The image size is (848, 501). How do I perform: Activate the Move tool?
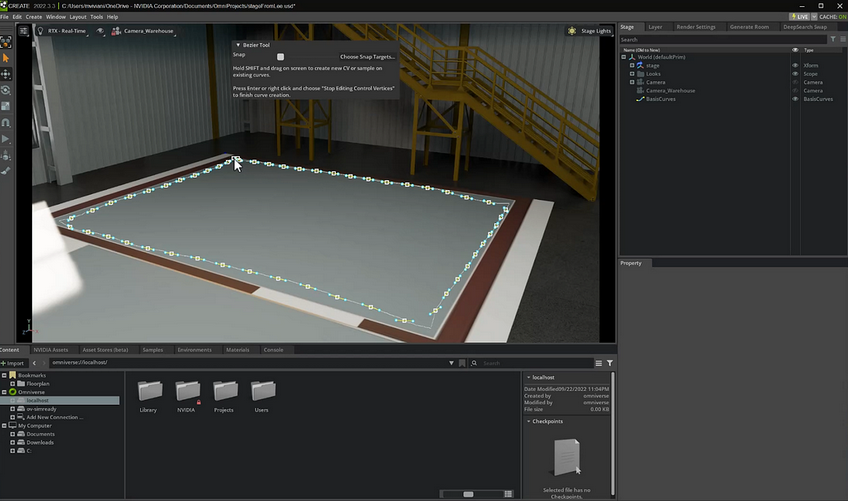coord(6,74)
